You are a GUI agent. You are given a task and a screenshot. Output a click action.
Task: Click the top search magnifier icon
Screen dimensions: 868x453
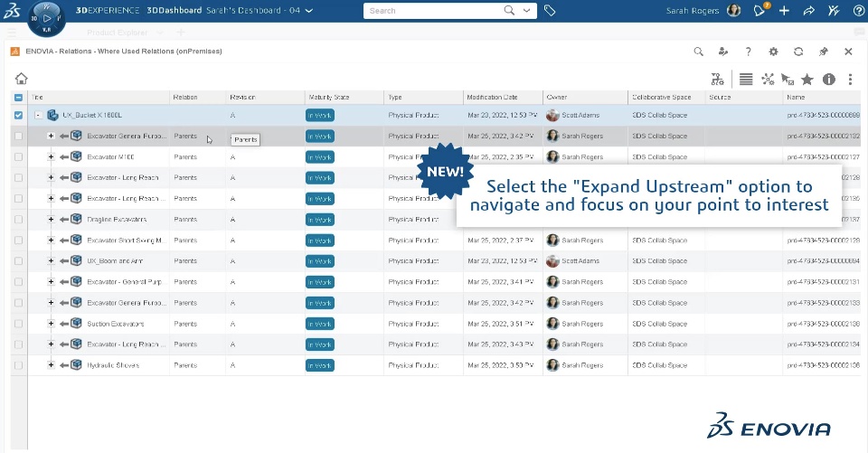[x=509, y=11]
